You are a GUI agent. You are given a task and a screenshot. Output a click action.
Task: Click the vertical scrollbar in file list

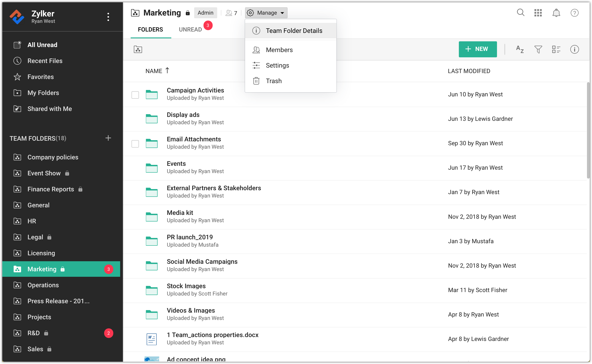pyautogui.click(x=588, y=130)
